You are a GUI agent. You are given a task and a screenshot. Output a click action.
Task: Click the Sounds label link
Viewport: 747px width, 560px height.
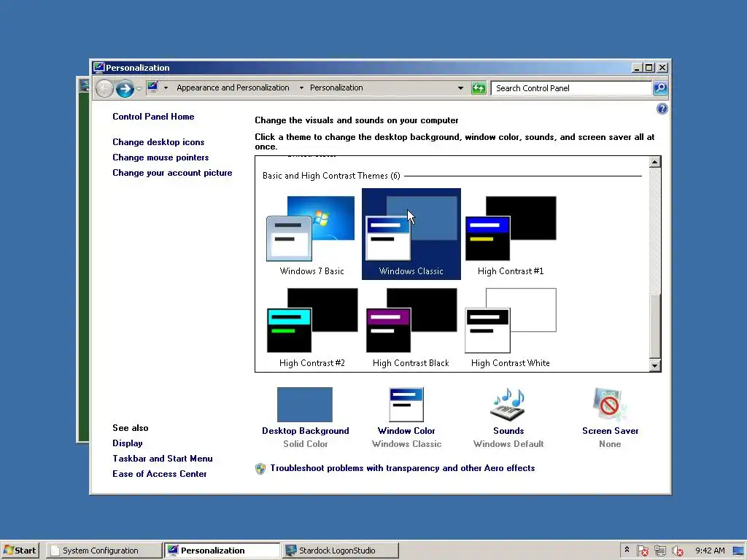pos(508,431)
